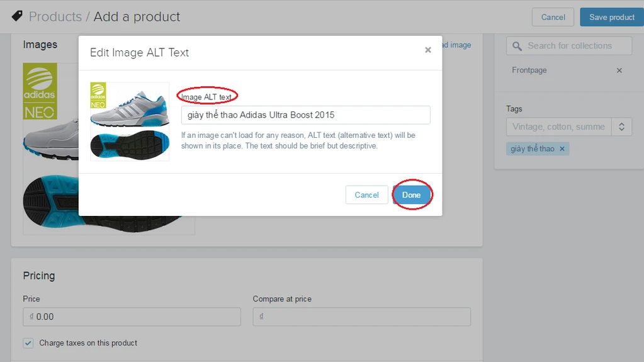
Task: Click the shoe thumbnail in dialog
Action: click(x=130, y=122)
